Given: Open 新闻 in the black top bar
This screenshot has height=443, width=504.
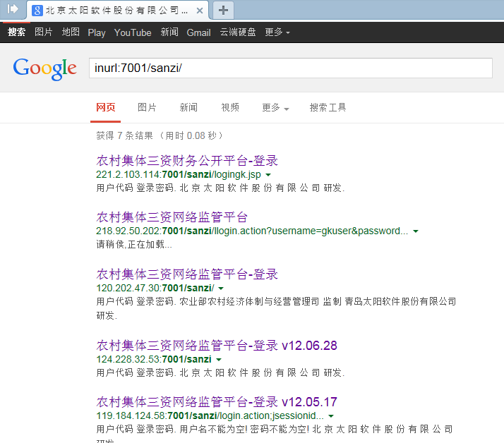Looking at the screenshot, I should coord(169,32).
